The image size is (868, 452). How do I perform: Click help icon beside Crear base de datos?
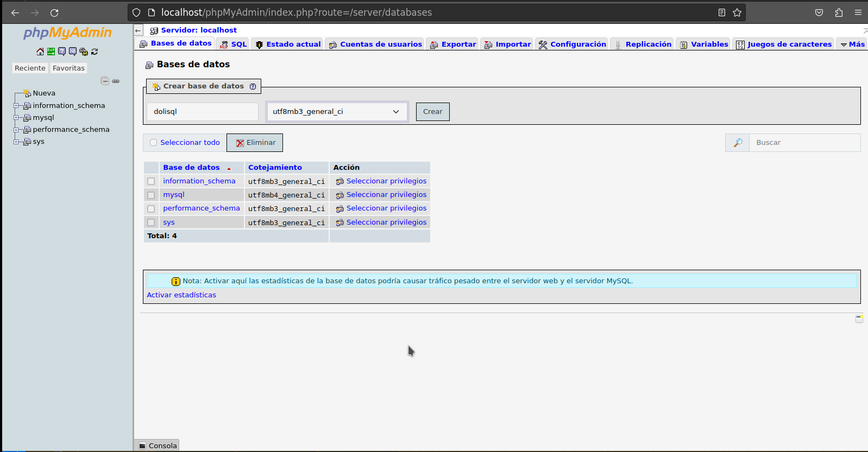pos(253,86)
